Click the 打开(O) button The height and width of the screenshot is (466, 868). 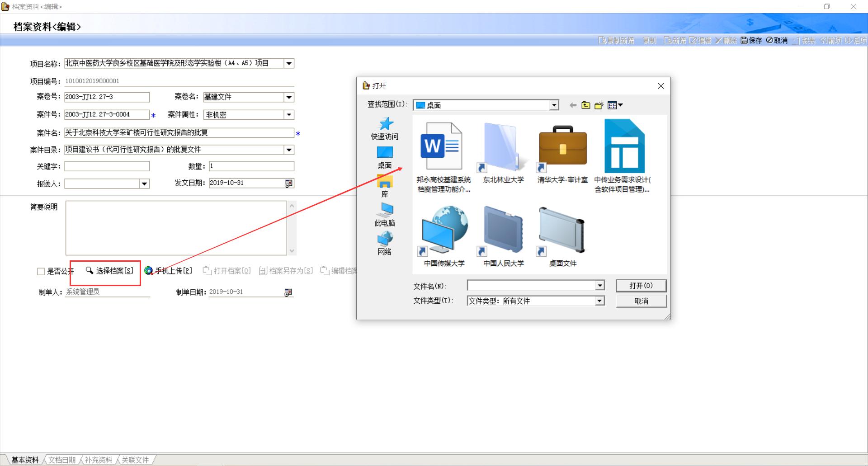click(641, 286)
